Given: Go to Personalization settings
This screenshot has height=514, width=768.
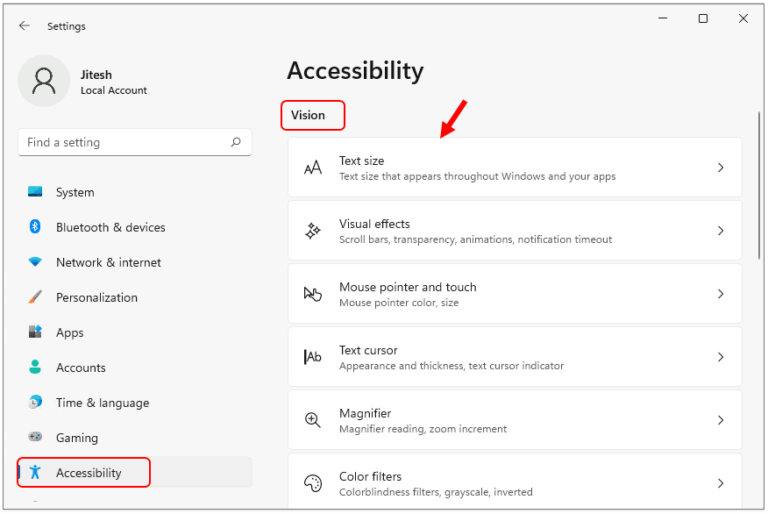Looking at the screenshot, I should pos(96,297).
